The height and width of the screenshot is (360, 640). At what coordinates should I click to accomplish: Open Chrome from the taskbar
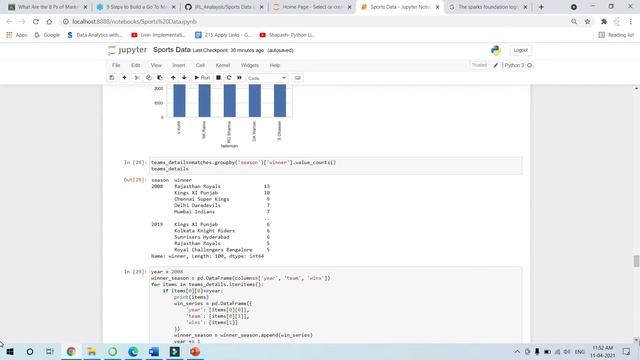pos(71,351)
